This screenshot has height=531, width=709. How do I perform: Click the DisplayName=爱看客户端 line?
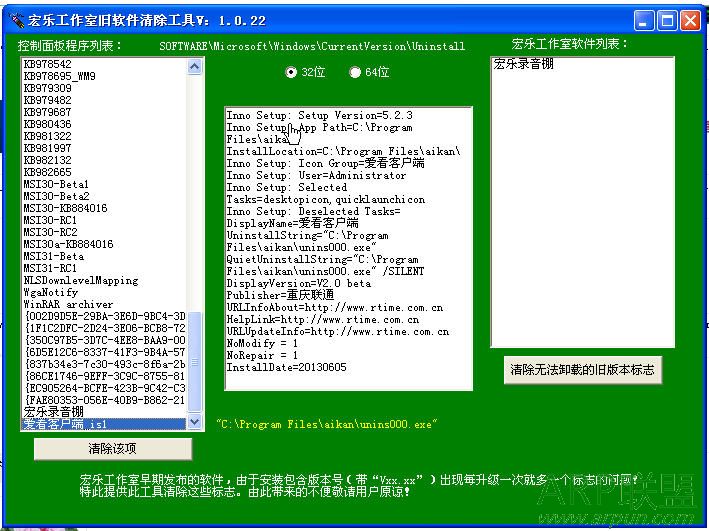293,223
